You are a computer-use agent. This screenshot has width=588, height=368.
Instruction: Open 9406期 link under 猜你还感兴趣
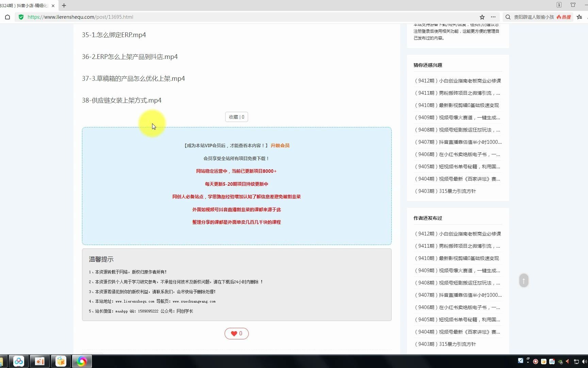pos(457,154)
